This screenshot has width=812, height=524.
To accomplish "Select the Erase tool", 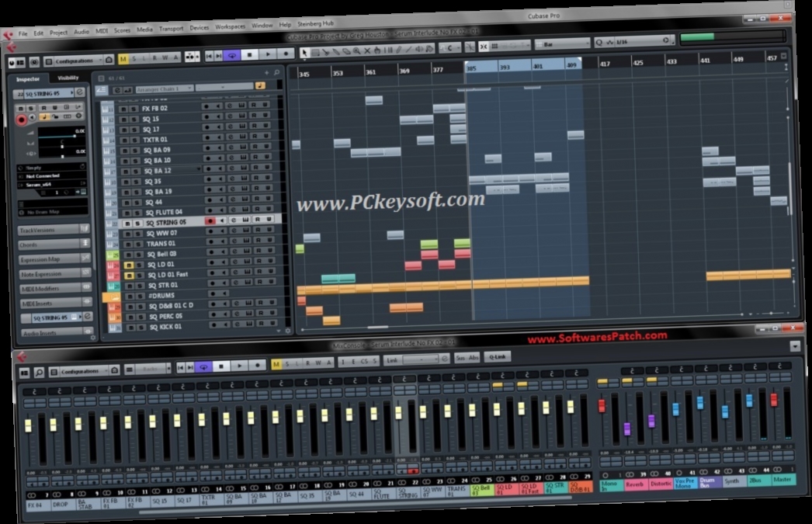I will (x=346, y=51).
